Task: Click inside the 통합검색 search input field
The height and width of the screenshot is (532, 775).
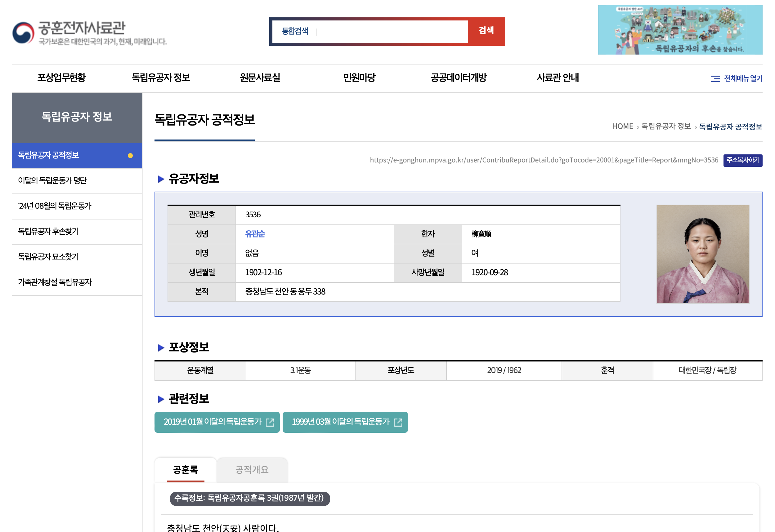Action: (x=383, y=31)
